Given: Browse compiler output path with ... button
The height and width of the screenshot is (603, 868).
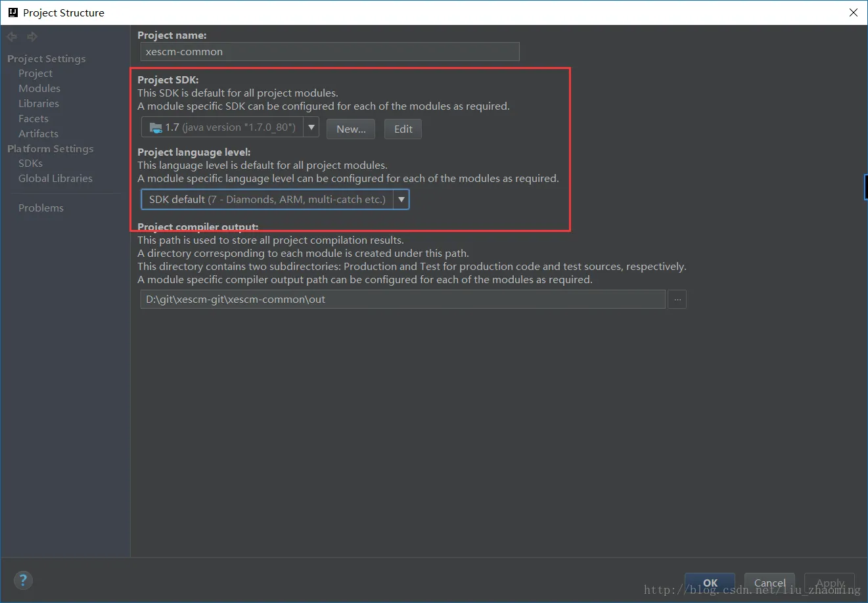Looking at the screenshot, I should [x=677, y=300].
